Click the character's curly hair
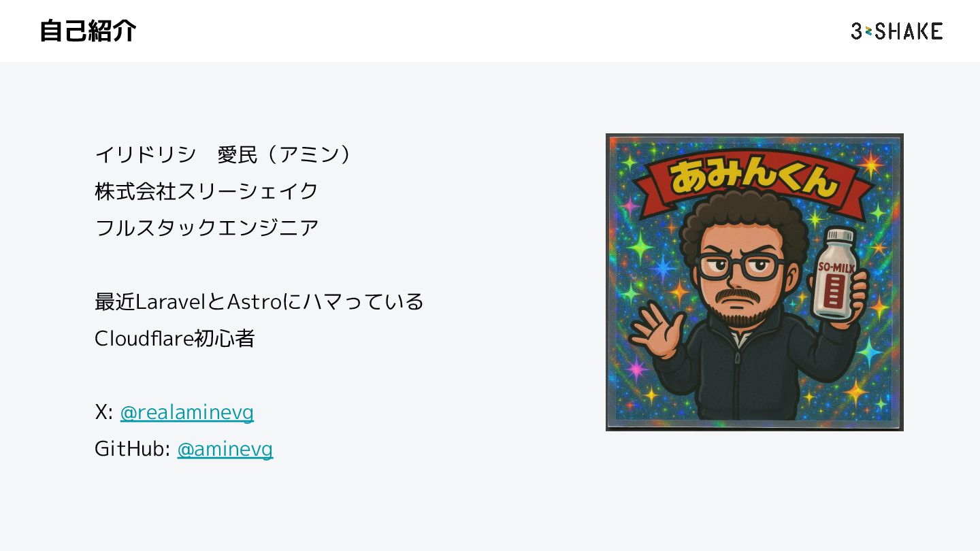 pyautogui.click(x=742, y=221)
